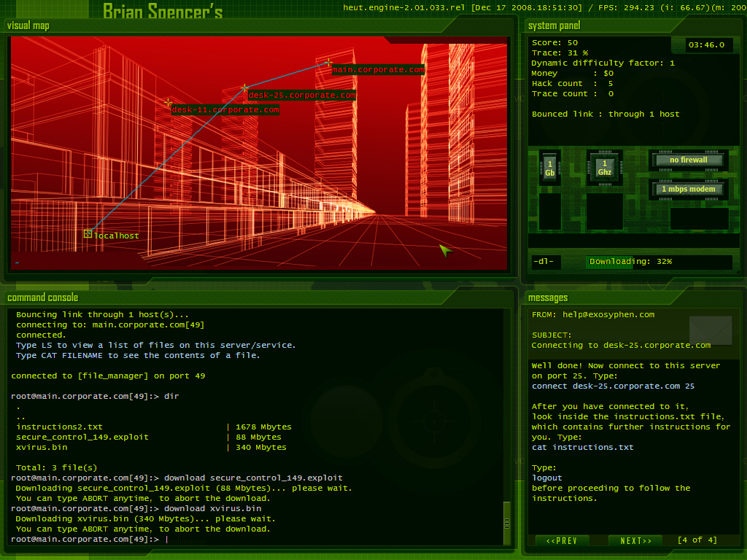Click the visual map panel title

point(29,26)
